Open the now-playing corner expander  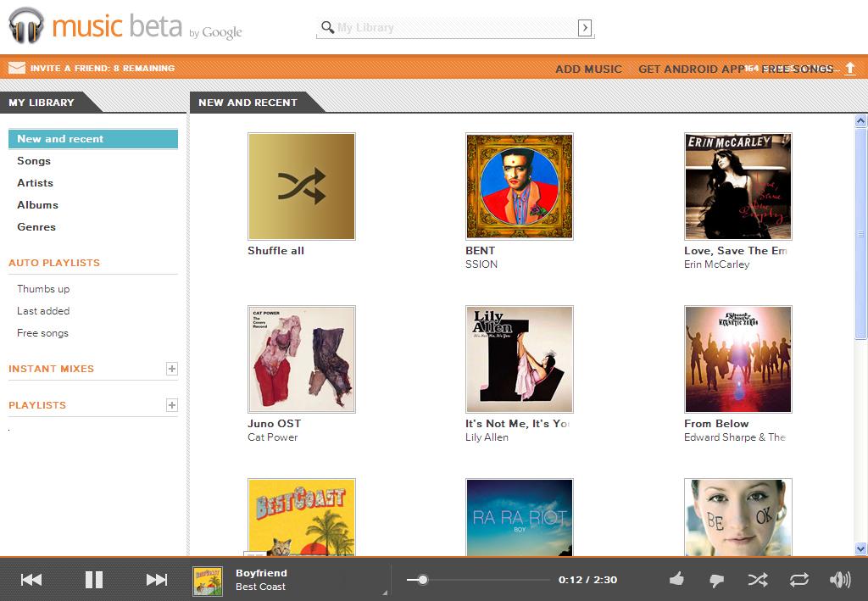(386, 593)
